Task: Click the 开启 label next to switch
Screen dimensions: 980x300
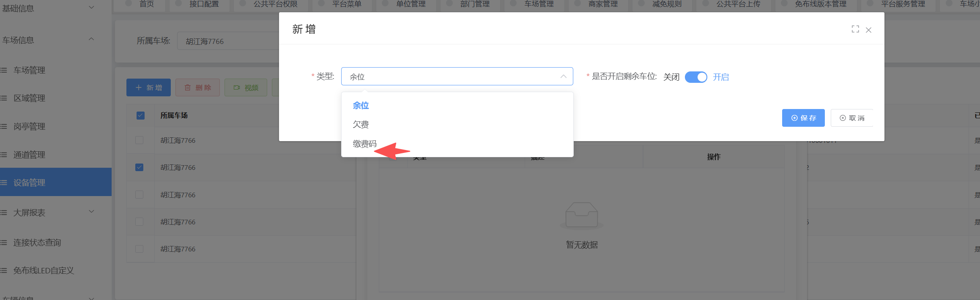Action: (x=721, y=77)
